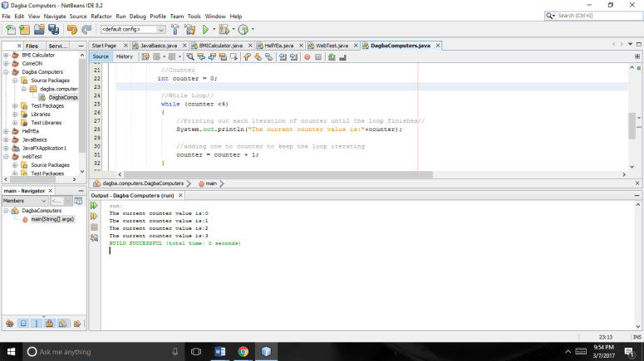Toggle Highlight Search in editor toolbar
This screenshot has height=361, width=644.
pyautogui.click(x=223, y=57)
